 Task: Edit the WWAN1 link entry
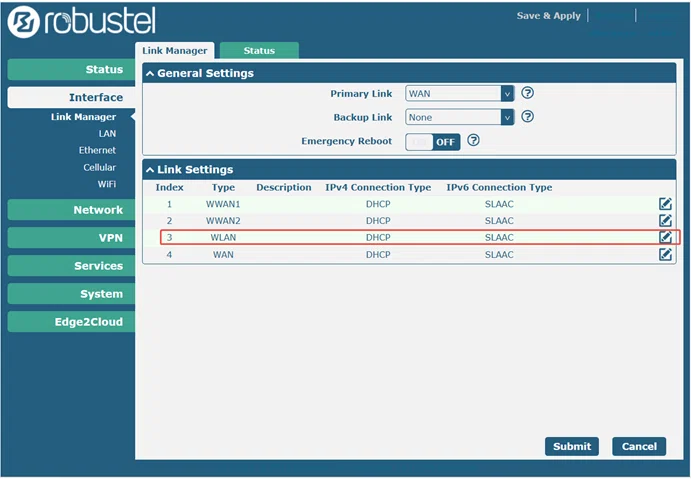tap(665, 204)
